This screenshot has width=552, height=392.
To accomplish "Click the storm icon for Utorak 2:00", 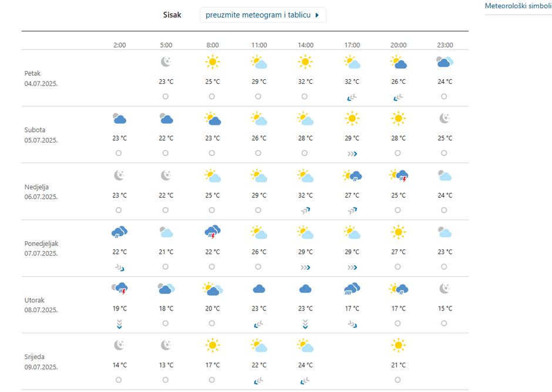I will 119,288.
